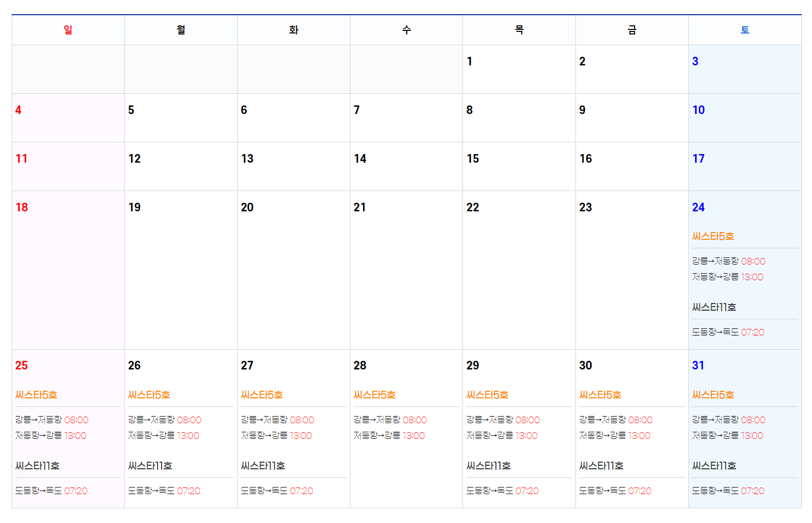Open 씨스타5호 on the 29th
Screen dimensions: 812x523
coord(487,395)
